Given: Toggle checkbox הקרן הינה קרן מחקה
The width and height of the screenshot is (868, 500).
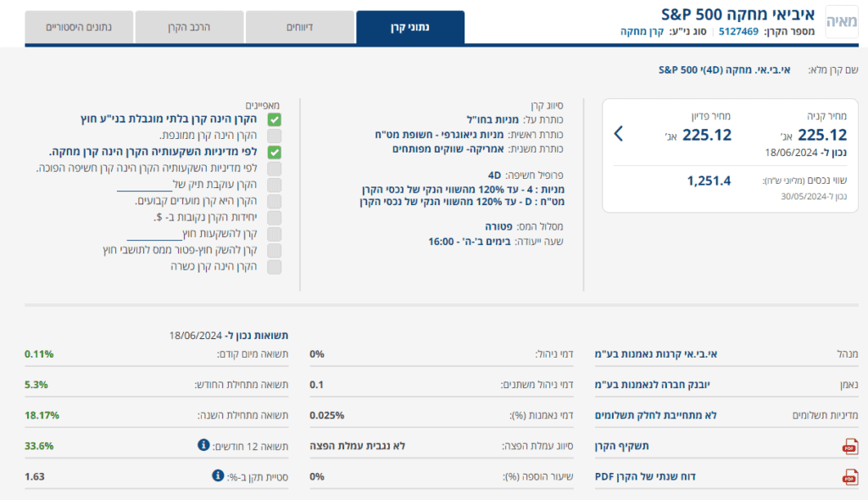Looking at the screenshot, I should pyautogui.click(x=274, y=153).
